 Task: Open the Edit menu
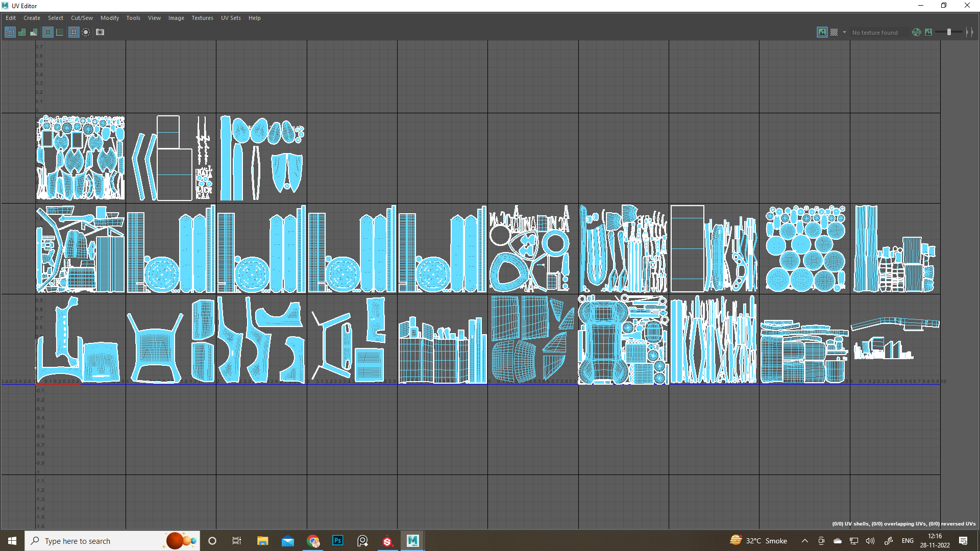(11, 18)
